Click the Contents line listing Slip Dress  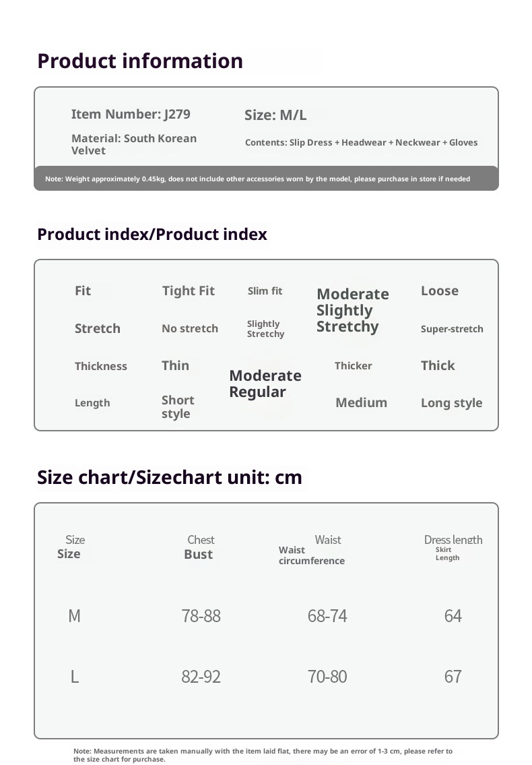[x=361, y=143]
